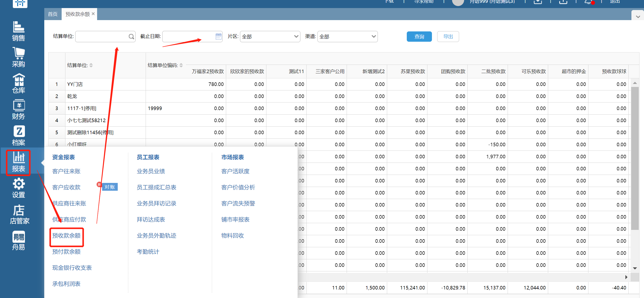Open the 设置 settings module
The image size is (644, 298).
click(19, 188)
